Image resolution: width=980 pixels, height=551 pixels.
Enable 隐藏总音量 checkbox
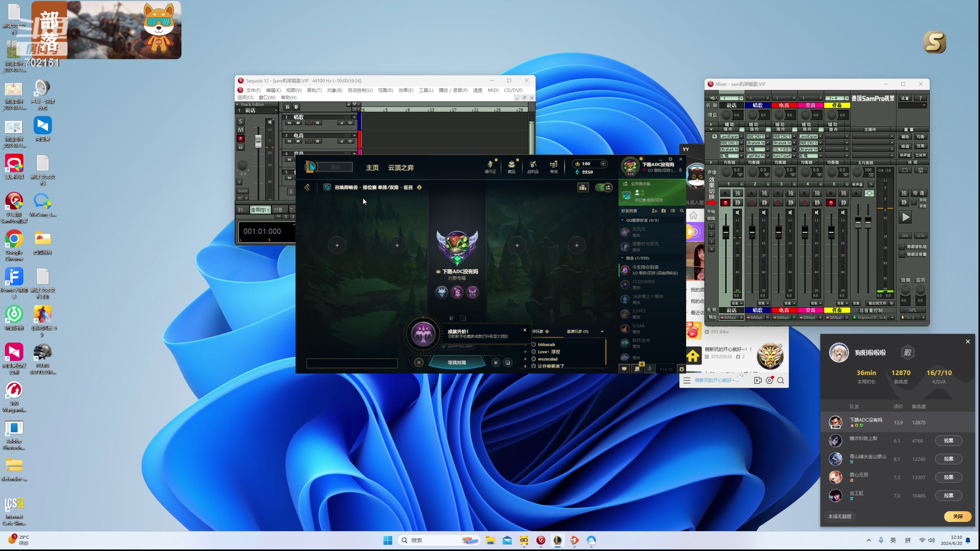[902, 254]
